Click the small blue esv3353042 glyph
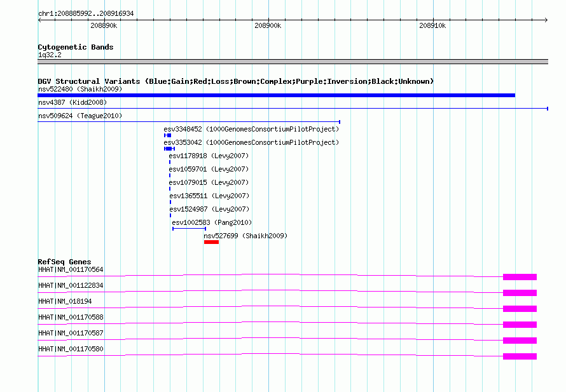The width and height of the screenshot is (566, 392). click(x=169, y=149)
